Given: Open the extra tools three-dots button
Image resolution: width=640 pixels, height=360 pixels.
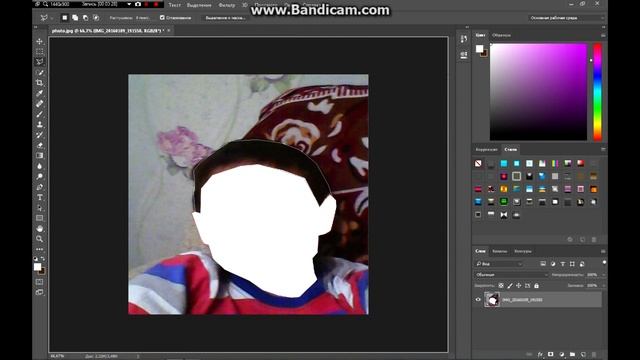Looking at the screenshot, I should (x=40, y=249).
